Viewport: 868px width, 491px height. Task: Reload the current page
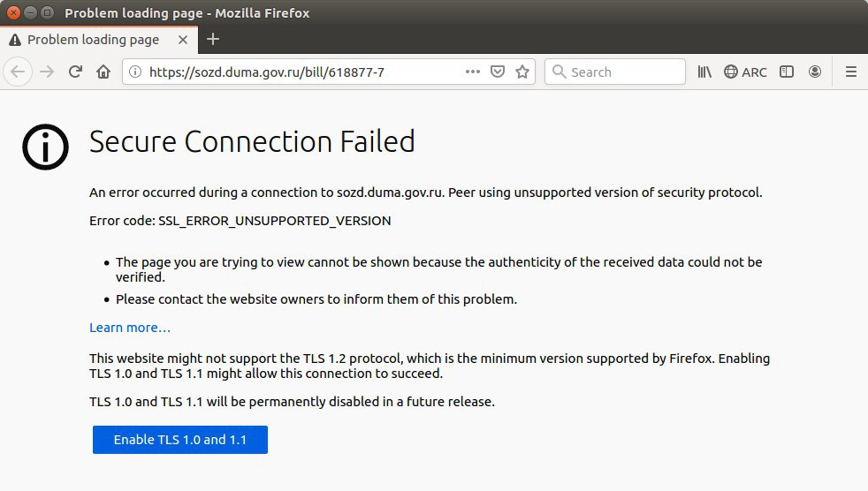tap(75, 72)
